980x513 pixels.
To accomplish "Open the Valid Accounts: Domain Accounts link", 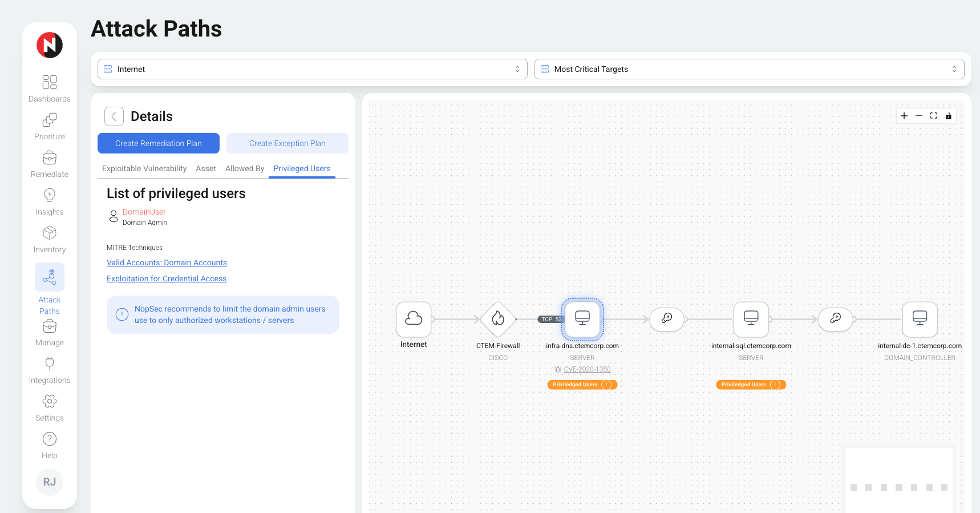I will tap(167, 262).
